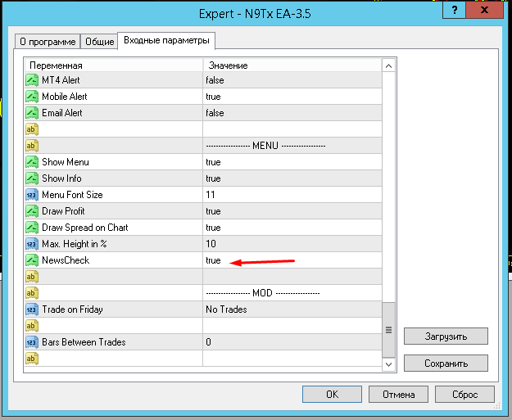The width and height of the screenshot is (512, 420).
Task: Select the Mobile Alert true value
Action: pos(213,97)
